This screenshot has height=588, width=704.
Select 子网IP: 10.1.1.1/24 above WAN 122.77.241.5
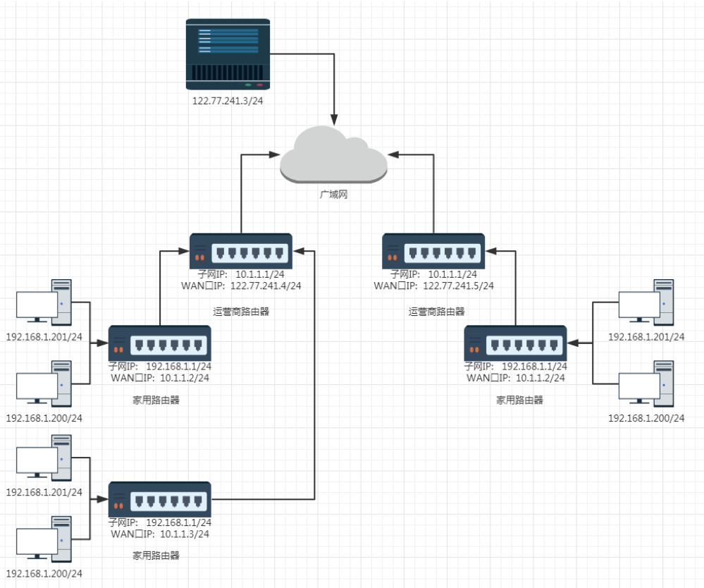click(433, 274)
